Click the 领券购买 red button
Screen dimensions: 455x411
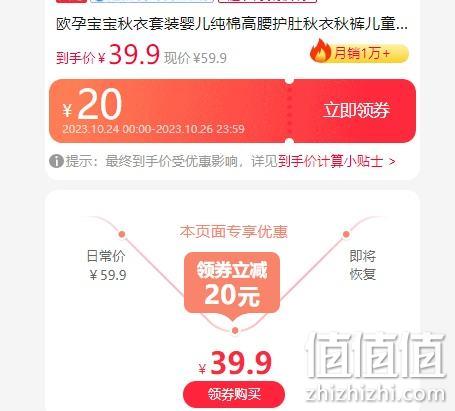pyautogui.click(x=234, y=394)
